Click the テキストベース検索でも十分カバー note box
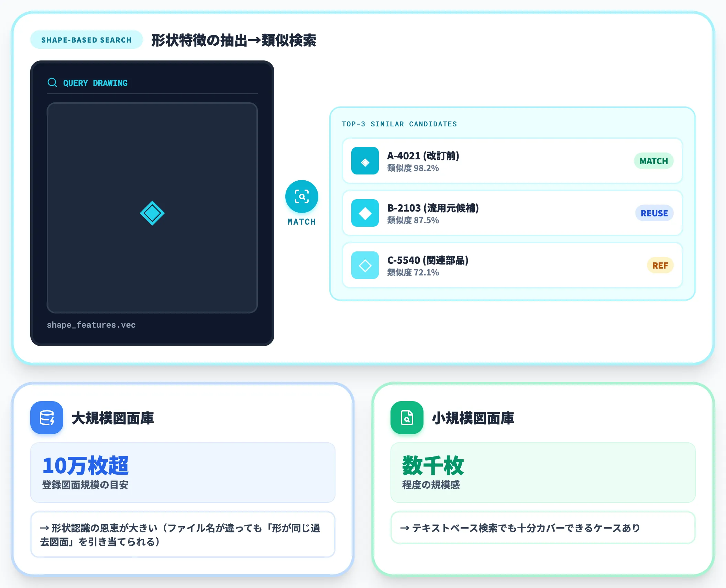This screenshot has width=726, height=588. click(543, 528)
